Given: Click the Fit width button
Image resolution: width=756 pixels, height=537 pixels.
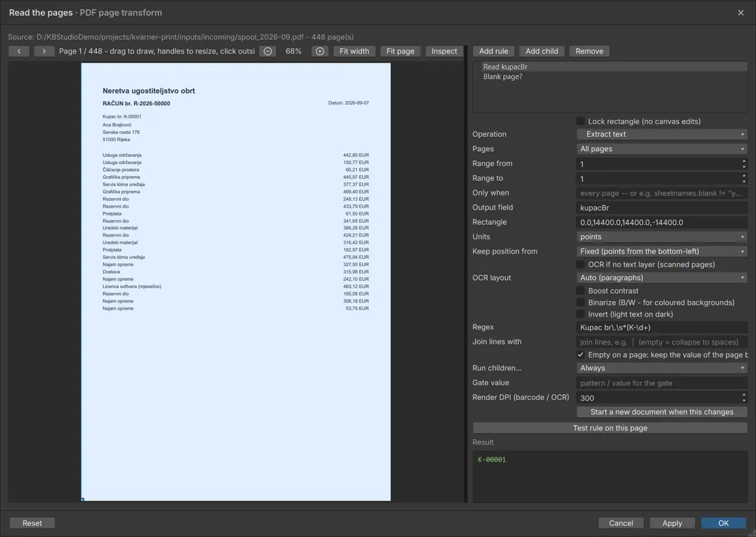Looking at the screenshot, I should (x=355, y=51).
